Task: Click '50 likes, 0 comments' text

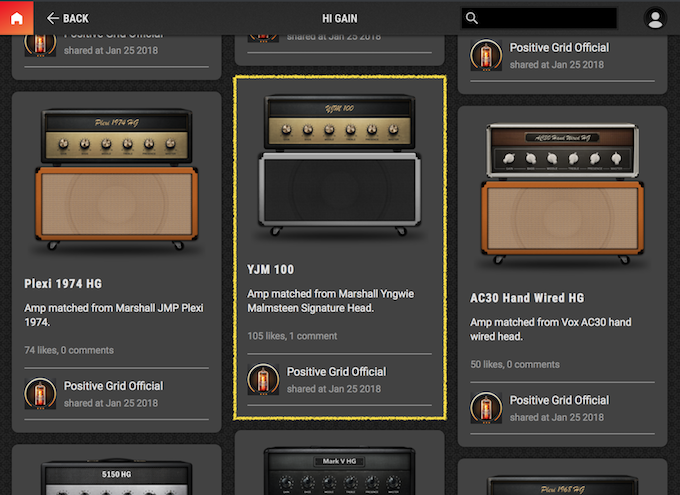Action: click(x=515, y=364)
